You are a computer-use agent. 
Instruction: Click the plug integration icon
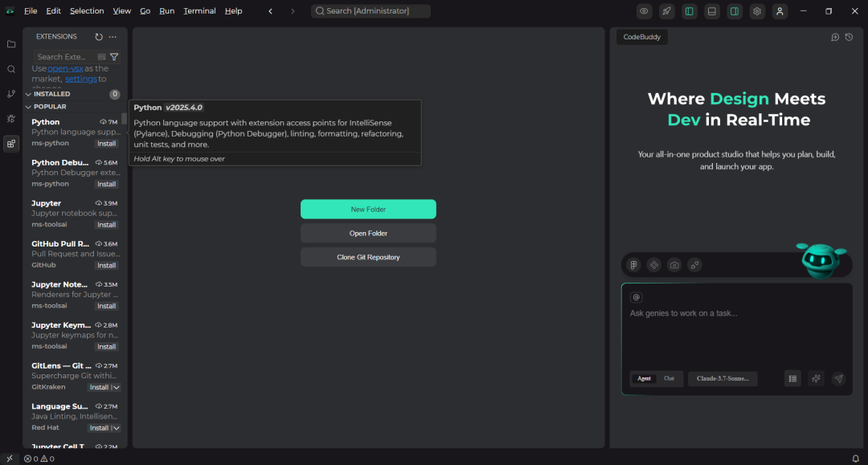694,265
